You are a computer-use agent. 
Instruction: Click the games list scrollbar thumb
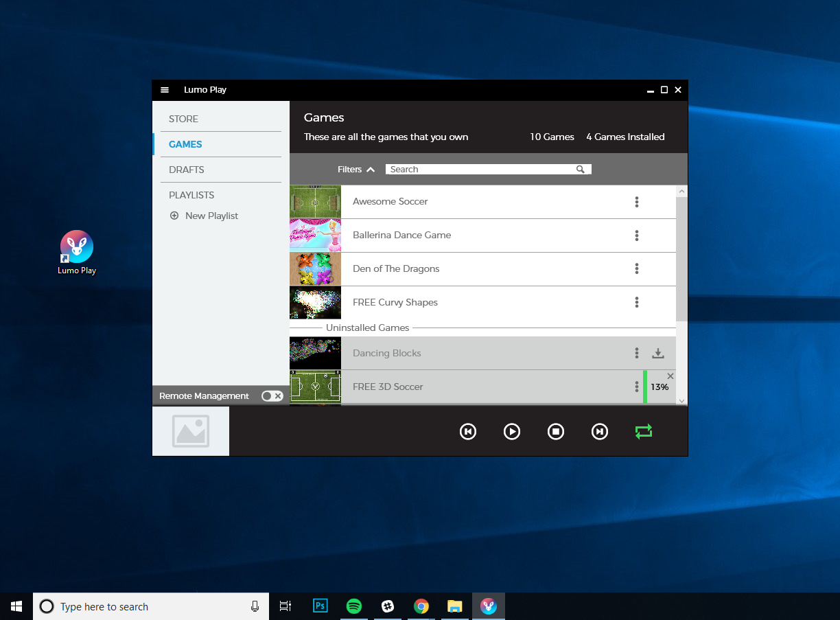coord(681,259)
